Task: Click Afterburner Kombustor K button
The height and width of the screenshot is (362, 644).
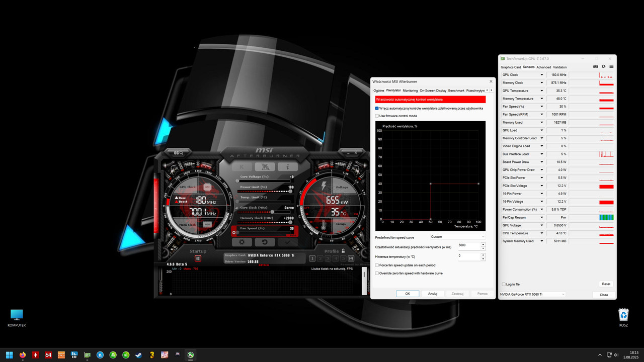Action: pos(242,167)
